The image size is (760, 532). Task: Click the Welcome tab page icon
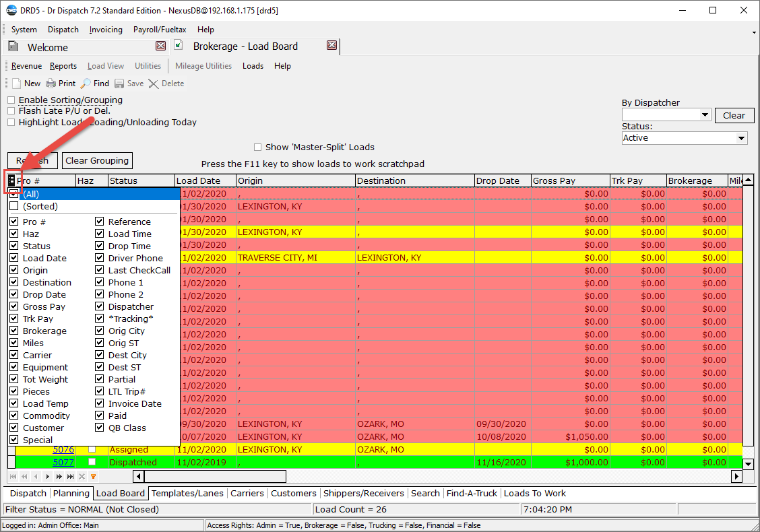click(13, 46)
